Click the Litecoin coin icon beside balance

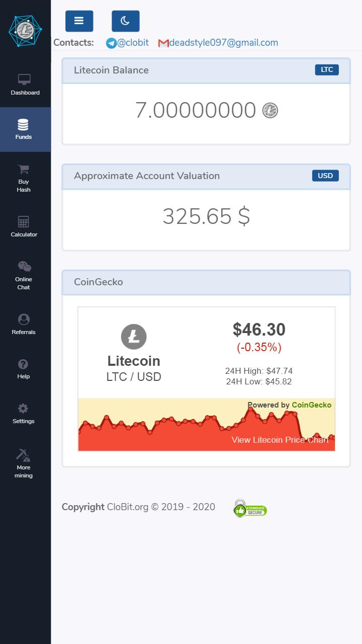coord(270,110)
